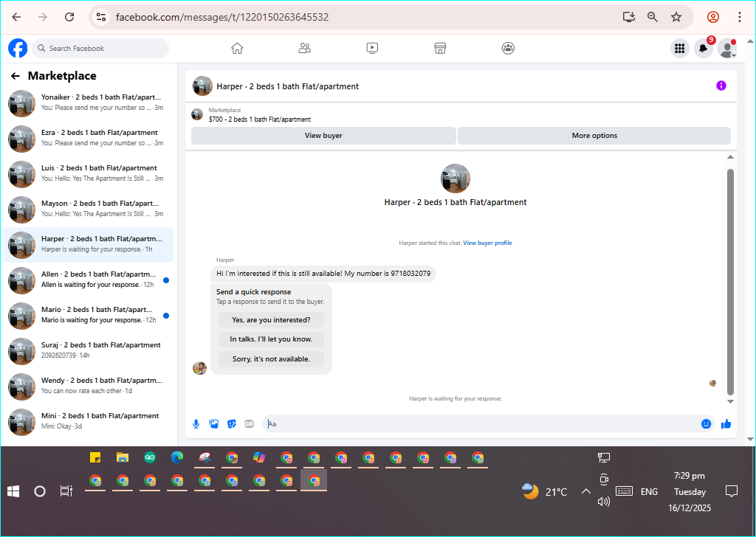Click the View buyer button
The height and width of the screenshot is (537, 756).
coord(323,136)
